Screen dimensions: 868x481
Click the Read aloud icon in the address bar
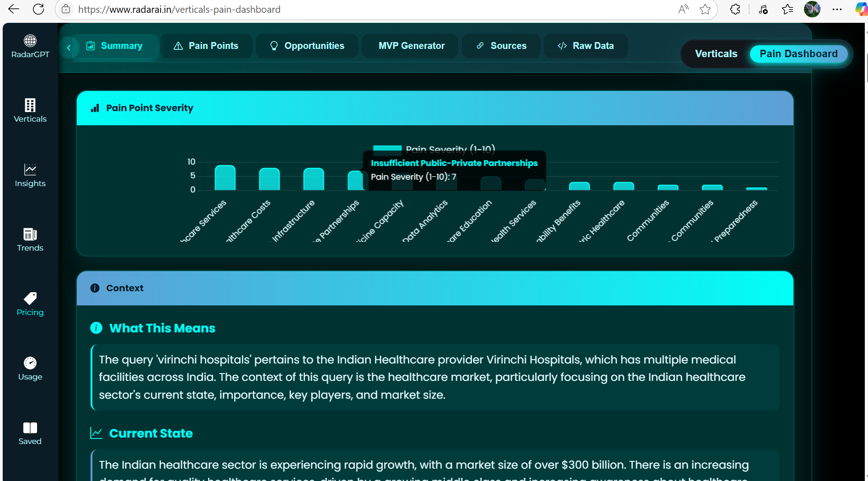pos(683,9)
